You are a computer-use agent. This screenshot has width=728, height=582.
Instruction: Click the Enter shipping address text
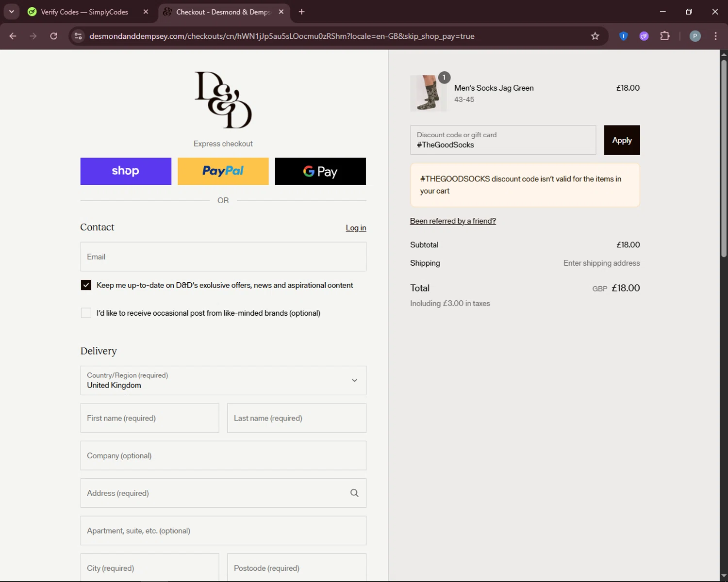pyautogui.click(x=601, y=263)
